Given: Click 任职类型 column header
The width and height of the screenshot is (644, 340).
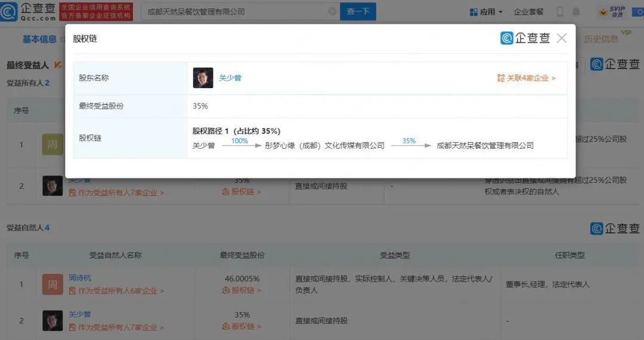Looking at the screenshot, I should pos(569,255).
